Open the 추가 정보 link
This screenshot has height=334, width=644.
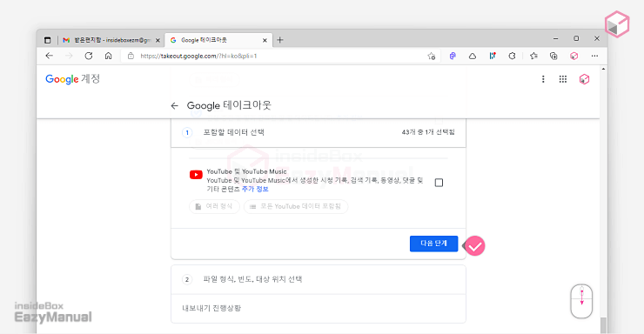coord(255,189)
